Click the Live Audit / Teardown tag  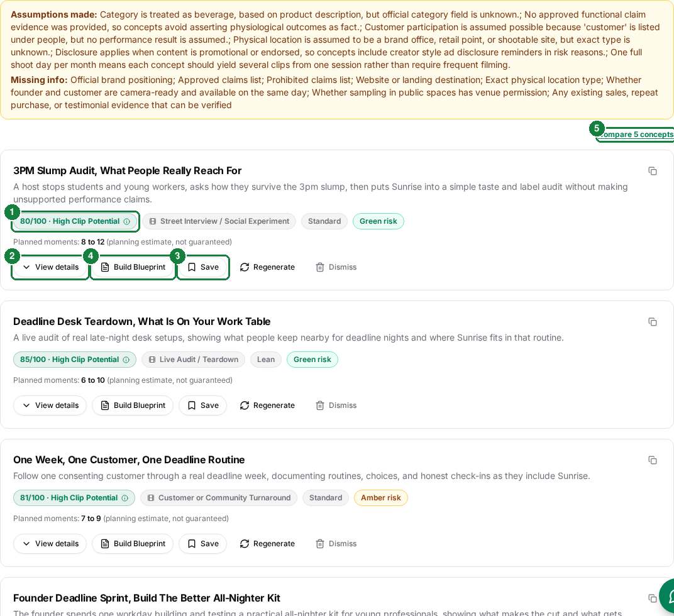[193, 360]
